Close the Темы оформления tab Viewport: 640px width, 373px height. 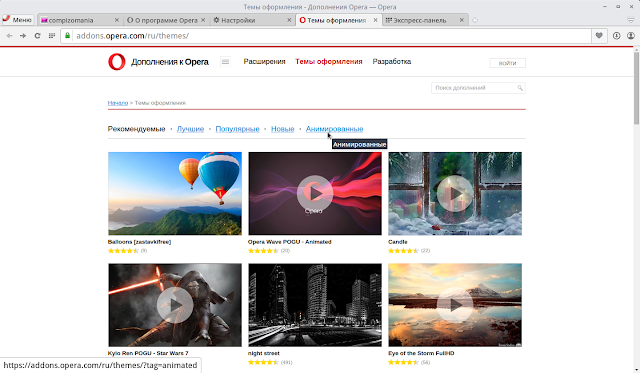coord(376,20)
